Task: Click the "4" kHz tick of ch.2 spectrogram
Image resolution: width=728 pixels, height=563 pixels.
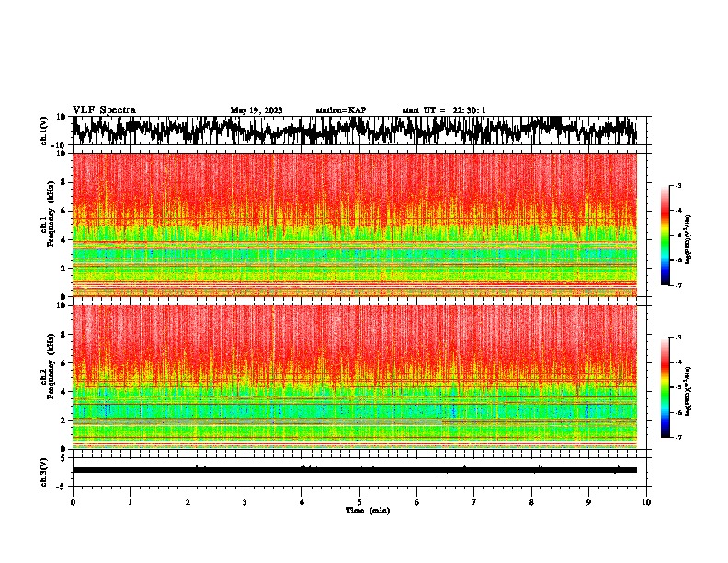Action: point(63,392)
